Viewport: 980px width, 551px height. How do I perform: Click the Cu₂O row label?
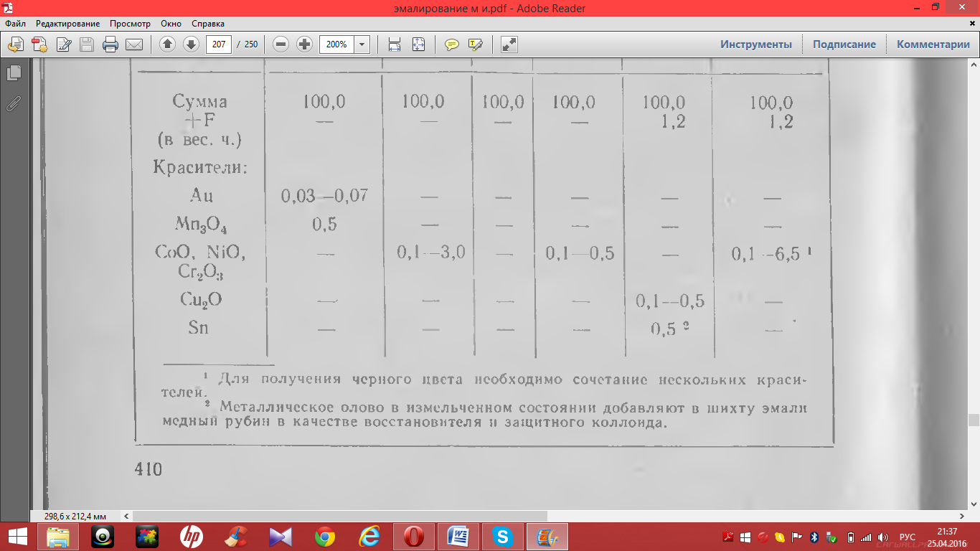click(201, 300)
